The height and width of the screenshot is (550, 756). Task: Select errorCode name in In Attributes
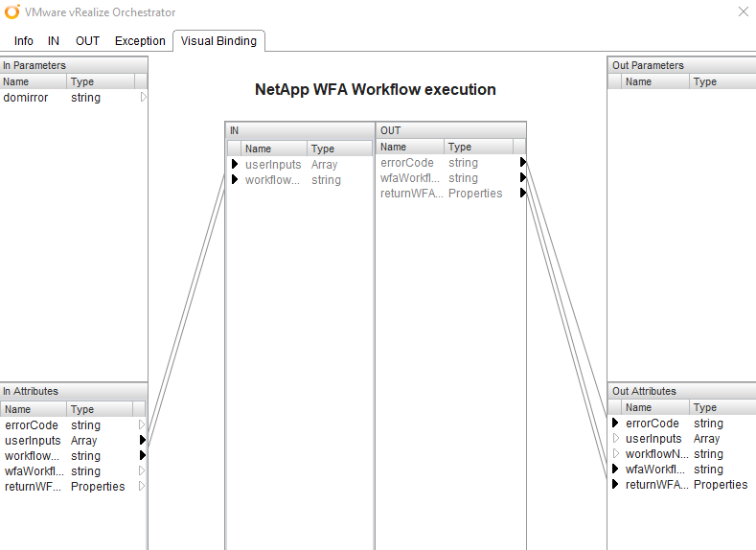click(x=32, y=425)
